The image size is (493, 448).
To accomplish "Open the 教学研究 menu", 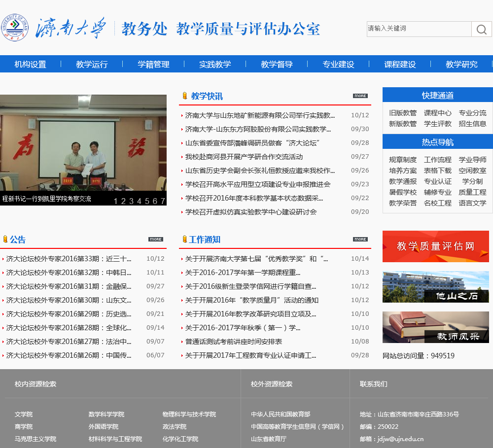I will 461,64.
